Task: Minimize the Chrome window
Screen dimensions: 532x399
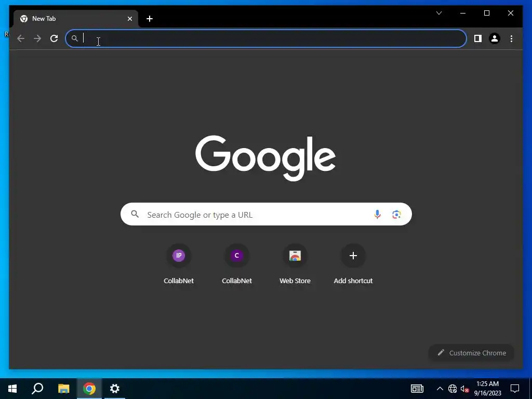Action: pos(463,13)
